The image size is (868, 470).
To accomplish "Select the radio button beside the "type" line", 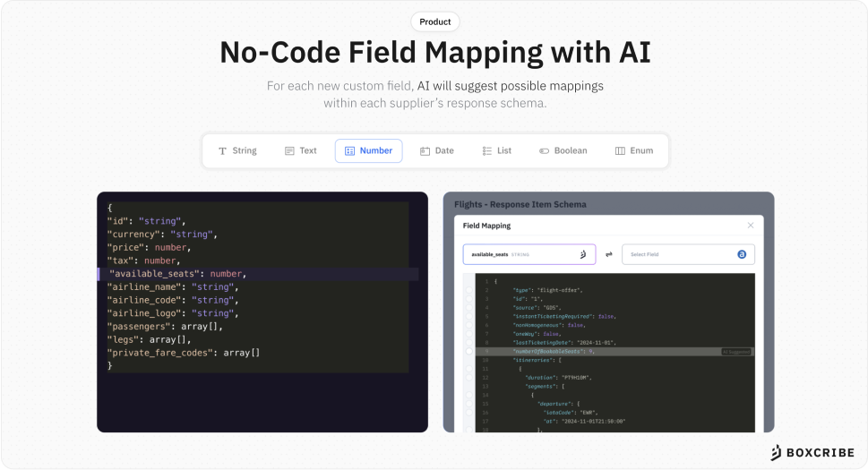I will pos(468,291).
